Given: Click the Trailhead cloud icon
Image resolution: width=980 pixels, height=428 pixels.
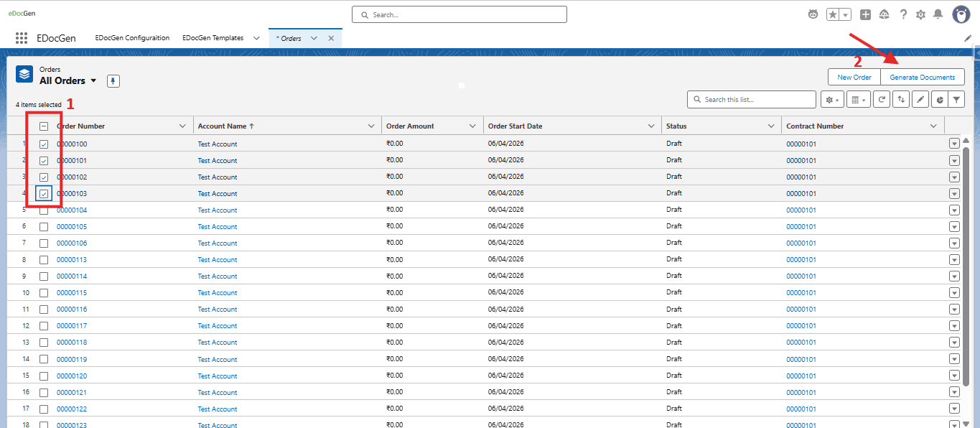Looking at the screenshot, I should pos(885,14).
